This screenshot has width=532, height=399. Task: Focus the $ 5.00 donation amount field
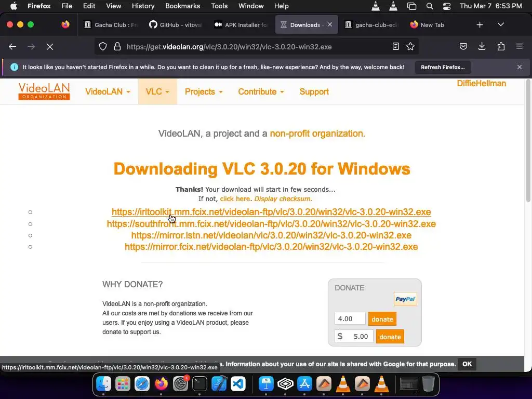pos(354,336)
